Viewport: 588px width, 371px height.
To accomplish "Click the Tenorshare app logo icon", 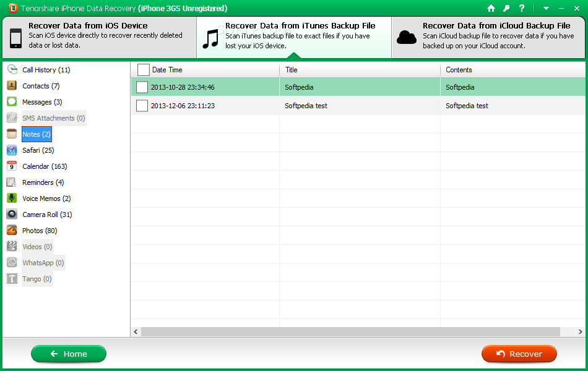I will click(x=13, y=8).
